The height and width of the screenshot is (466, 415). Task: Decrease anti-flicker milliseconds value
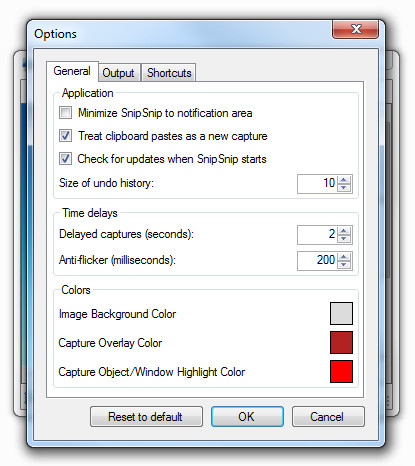(x=344, y=265)
